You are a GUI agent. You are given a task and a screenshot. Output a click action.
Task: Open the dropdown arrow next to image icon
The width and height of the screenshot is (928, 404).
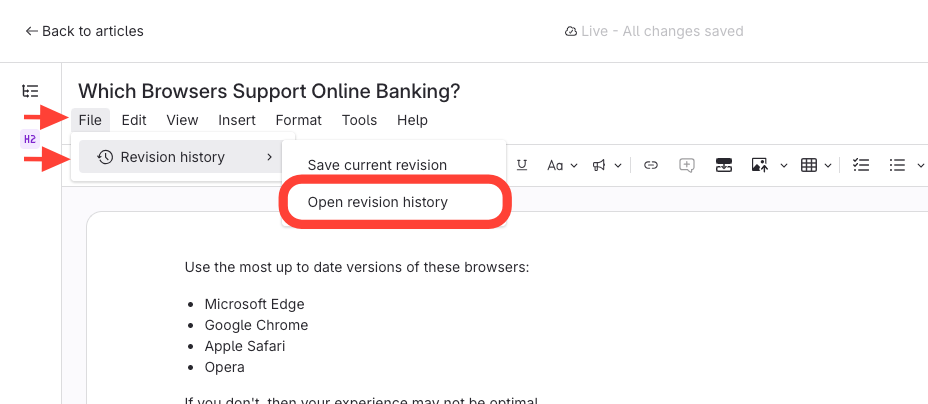click(x=782, y=165)
